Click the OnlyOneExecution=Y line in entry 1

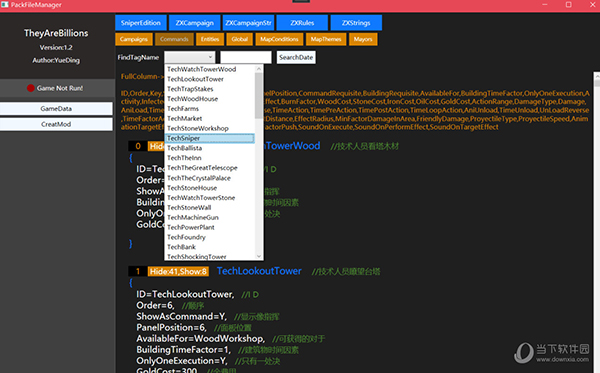[182, 361]
